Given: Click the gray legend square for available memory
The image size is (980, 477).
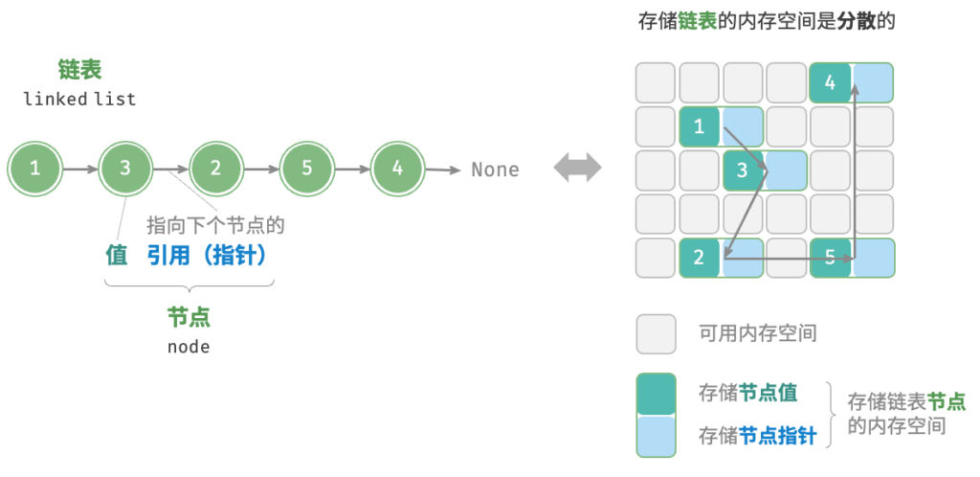Looking at the screenshot, I should [x=656, y=334].
